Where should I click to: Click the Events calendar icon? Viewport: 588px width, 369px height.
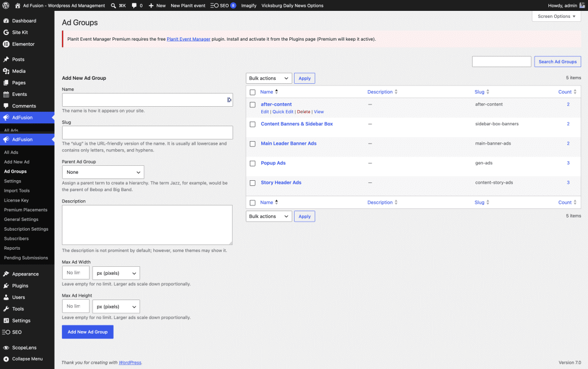click(x=6, y=94)
